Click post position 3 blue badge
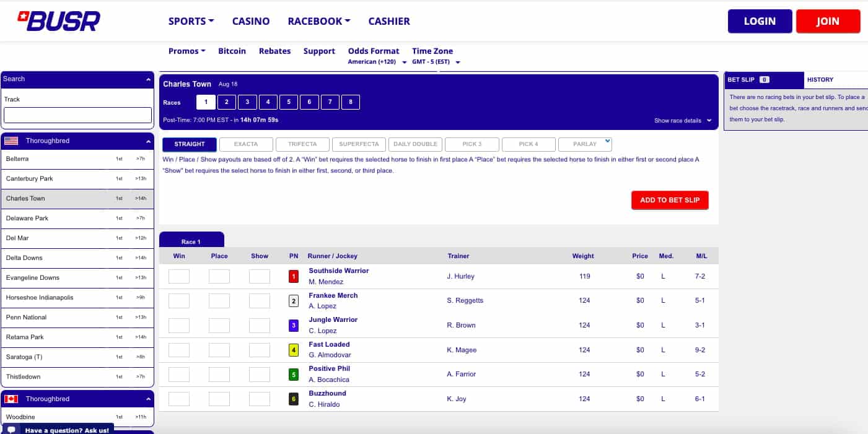868x434 pixels. pos(294,325)
